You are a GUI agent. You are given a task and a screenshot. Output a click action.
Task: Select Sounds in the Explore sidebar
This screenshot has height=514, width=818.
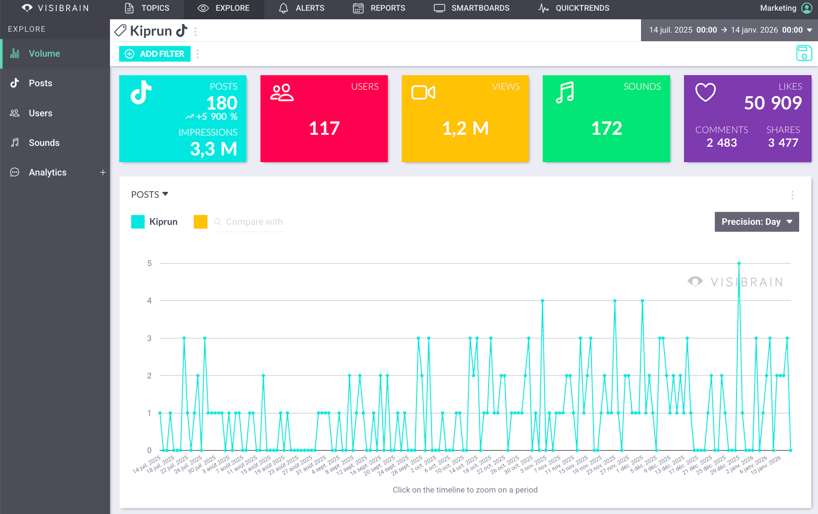point(43,143)
